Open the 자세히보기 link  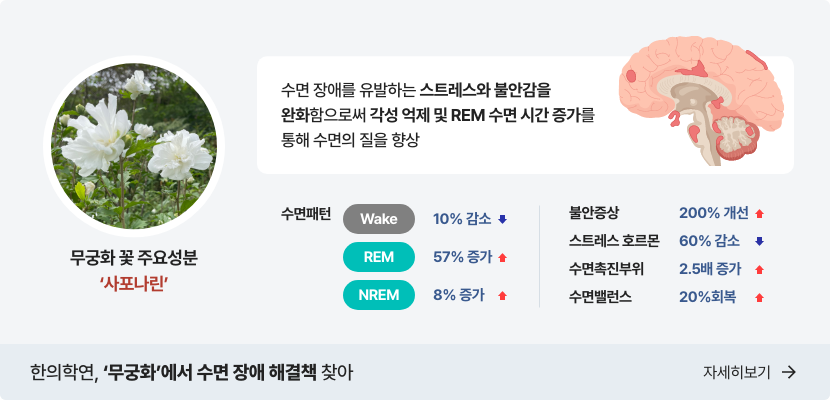(737, 372)
